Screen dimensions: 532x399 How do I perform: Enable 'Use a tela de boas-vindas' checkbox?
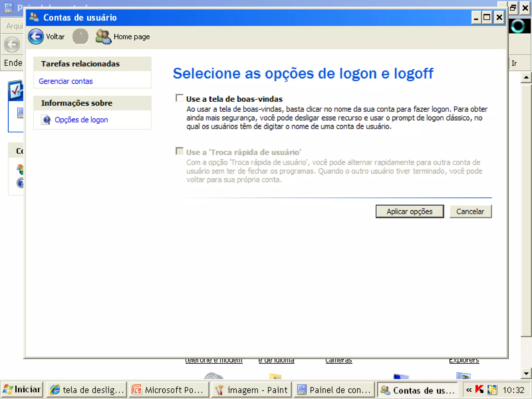click(x=179, y=98)
